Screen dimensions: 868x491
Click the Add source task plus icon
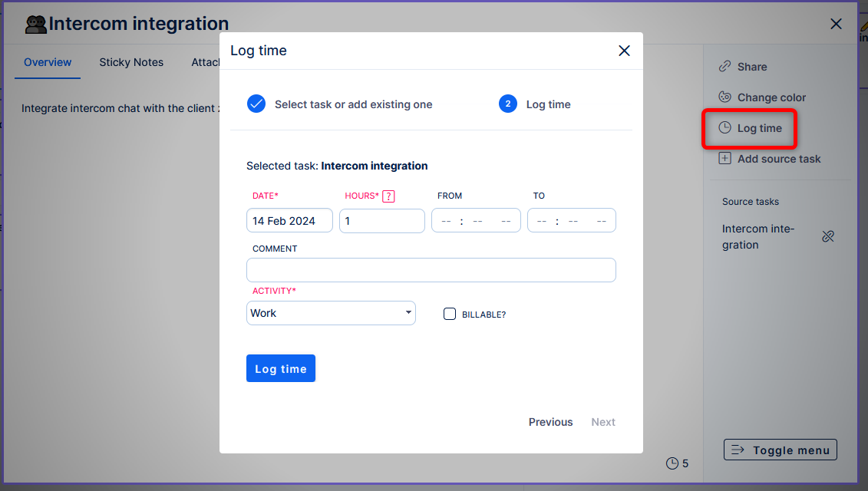tap(724, 159)
